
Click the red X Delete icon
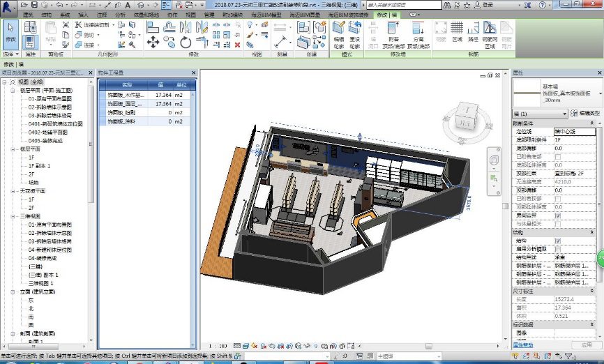point(238,45)
